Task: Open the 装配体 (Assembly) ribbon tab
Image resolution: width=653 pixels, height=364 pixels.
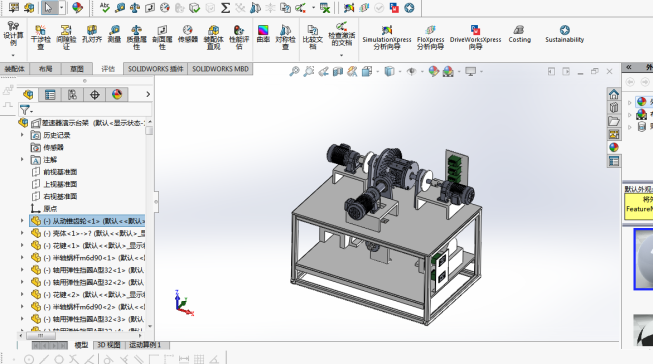Action: coord(15,69)
